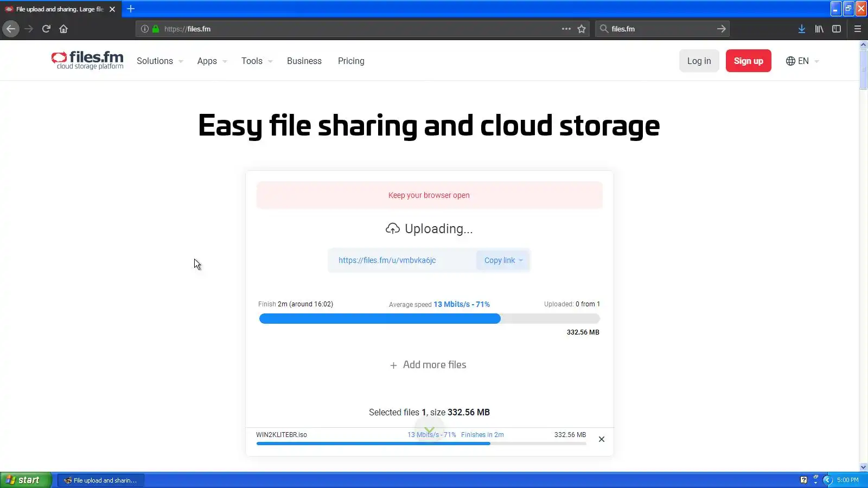This screenshot has height=488, width=868.
Task: Click the language bar help icon in tray
Action: tap(804, 480)
